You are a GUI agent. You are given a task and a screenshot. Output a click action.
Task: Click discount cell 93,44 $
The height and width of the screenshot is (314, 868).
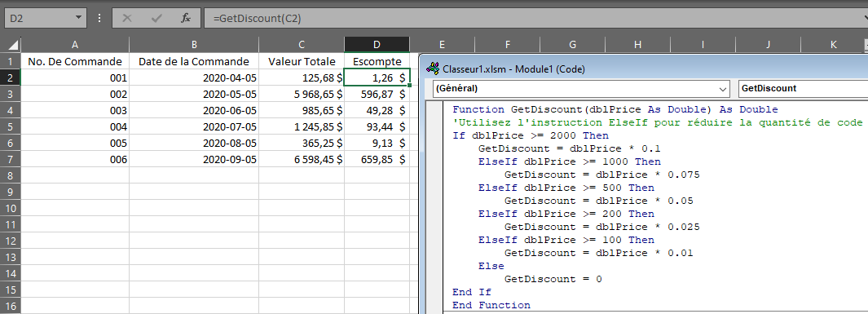pos(377,126)
